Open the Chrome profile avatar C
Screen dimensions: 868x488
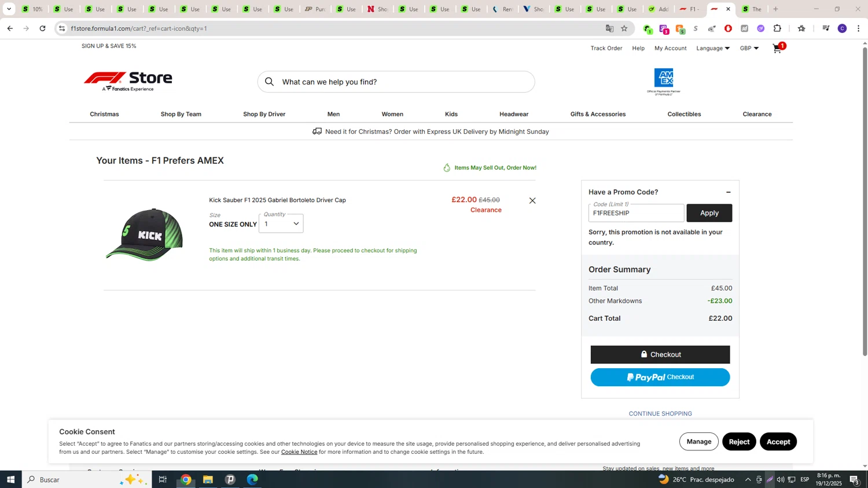coord(842,28)
